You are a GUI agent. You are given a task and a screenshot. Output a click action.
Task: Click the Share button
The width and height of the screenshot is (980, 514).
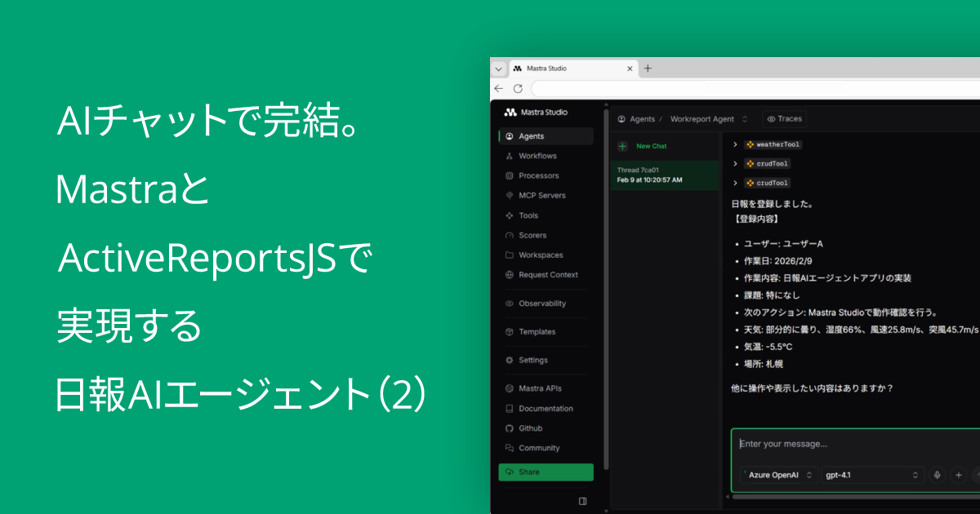546,472
